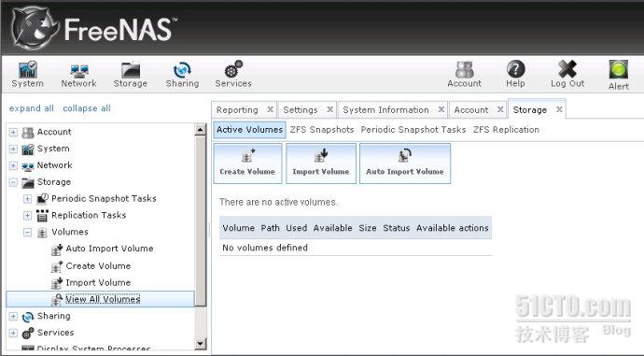
Task: Click the FreeNAS logo
Action: tap(94, 28)
